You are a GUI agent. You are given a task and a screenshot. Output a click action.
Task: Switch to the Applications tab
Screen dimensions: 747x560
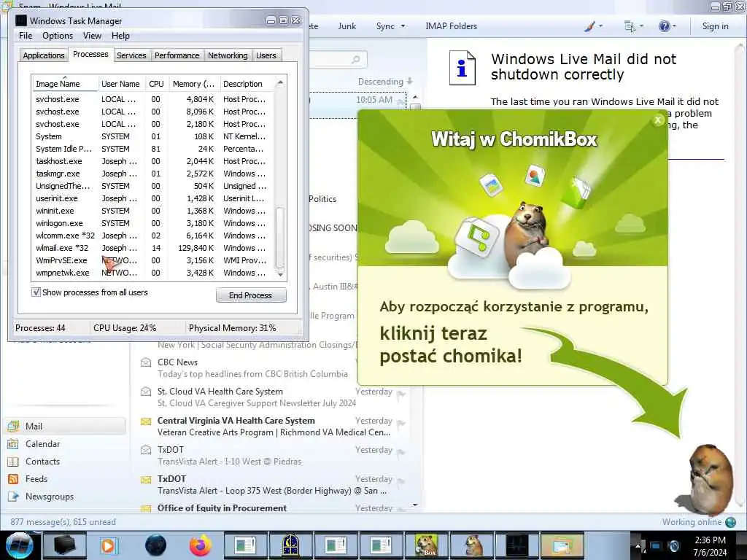point(44,55)
